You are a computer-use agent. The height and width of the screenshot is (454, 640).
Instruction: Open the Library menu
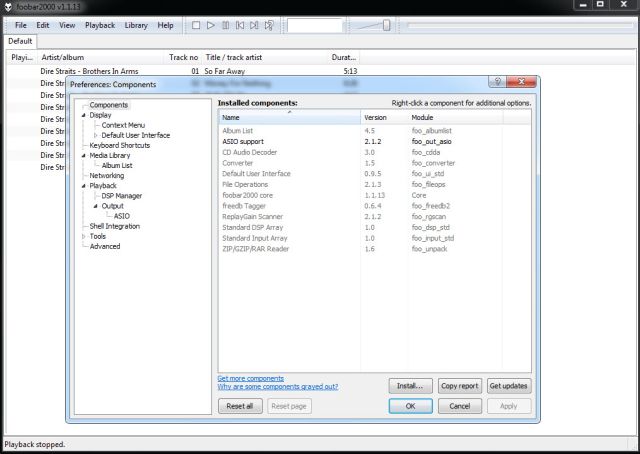pyautogui.click(x=136, y=25)
